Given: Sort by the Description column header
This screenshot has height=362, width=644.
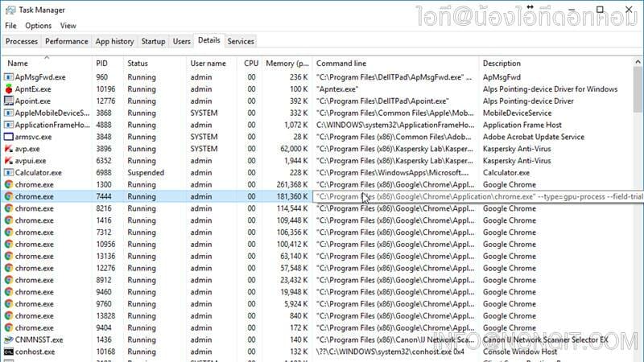Looking at the screenshot, I should 556,64.
